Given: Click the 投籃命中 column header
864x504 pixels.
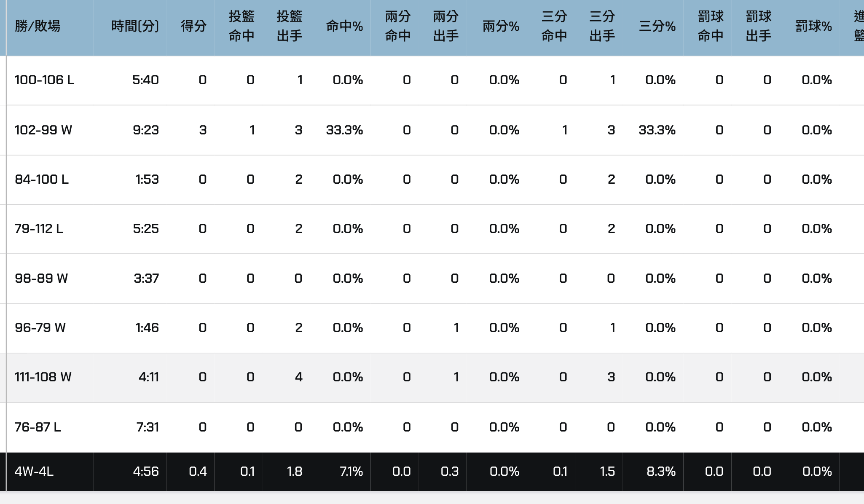Looking at the screenshot, I should point(241,27).
